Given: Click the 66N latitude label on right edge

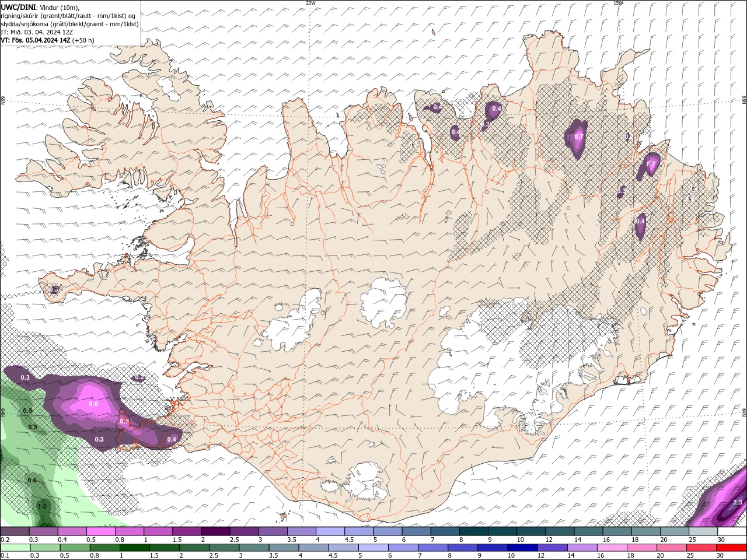Looking at the screenshot, I should click(x=744, y=100).
